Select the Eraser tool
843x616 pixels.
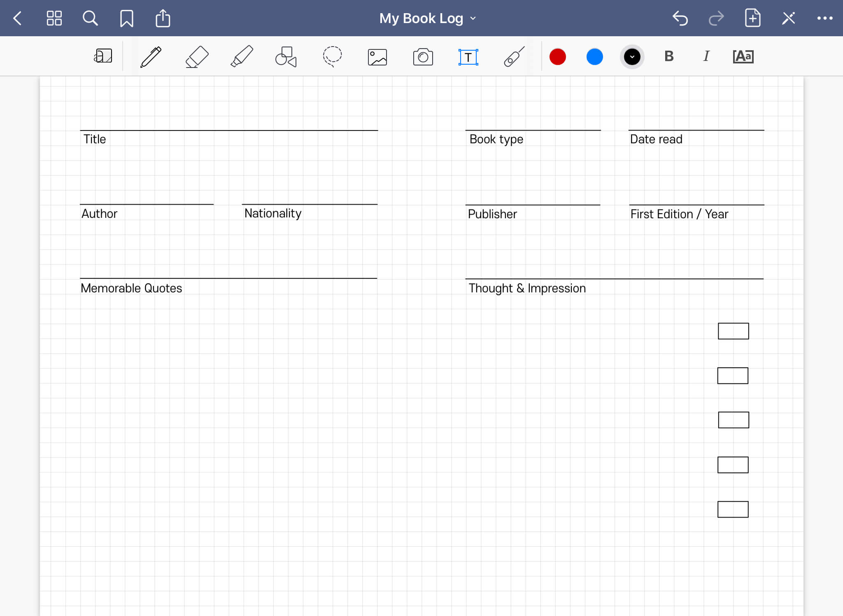click(196, 57)
